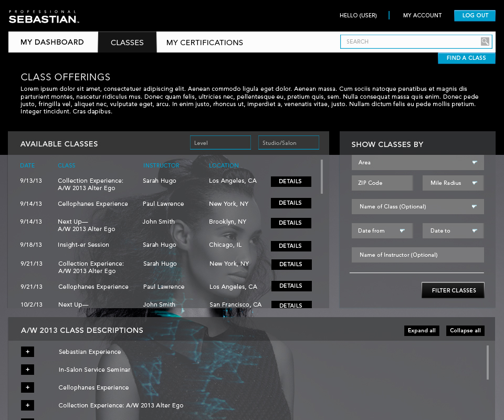Image resolution: width=504 pixels, height=420 pixels.
Task: Click the Sebastian Professional logo
Action: (x=44, y=17)
